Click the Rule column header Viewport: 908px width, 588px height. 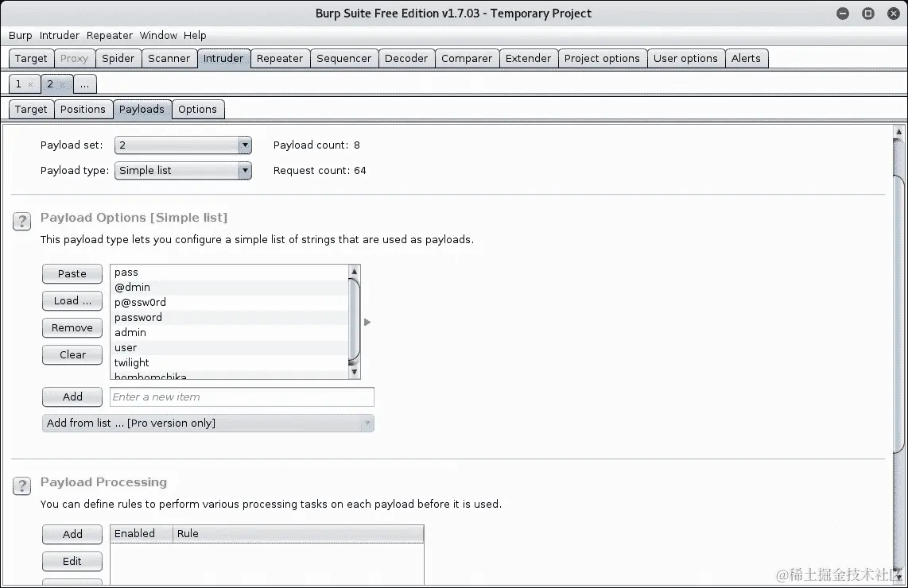click(298, 534)
